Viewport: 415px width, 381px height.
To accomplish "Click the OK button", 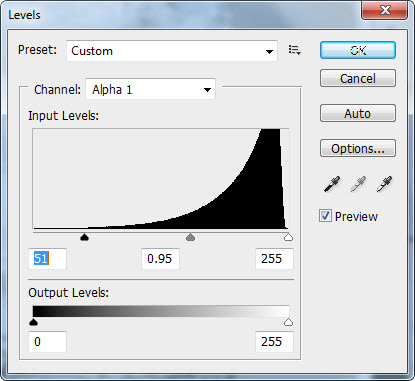I will (358, 50).
